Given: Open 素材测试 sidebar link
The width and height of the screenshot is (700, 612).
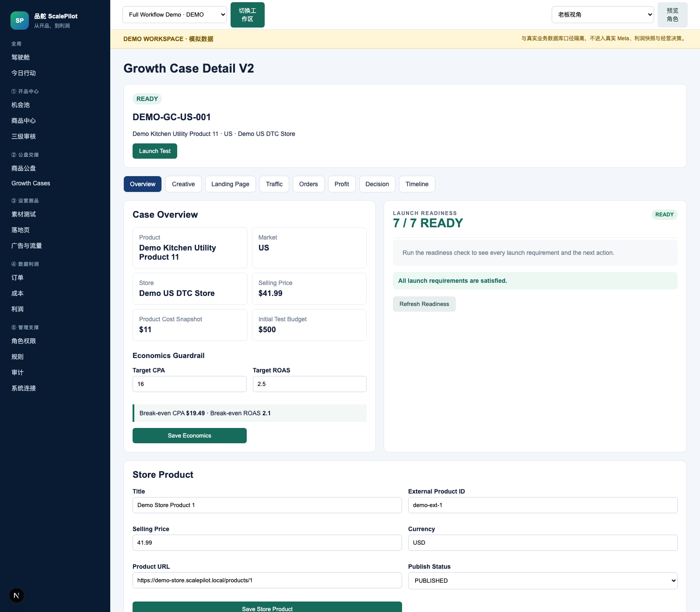Looking at the screenshot, I should point(24,214).
